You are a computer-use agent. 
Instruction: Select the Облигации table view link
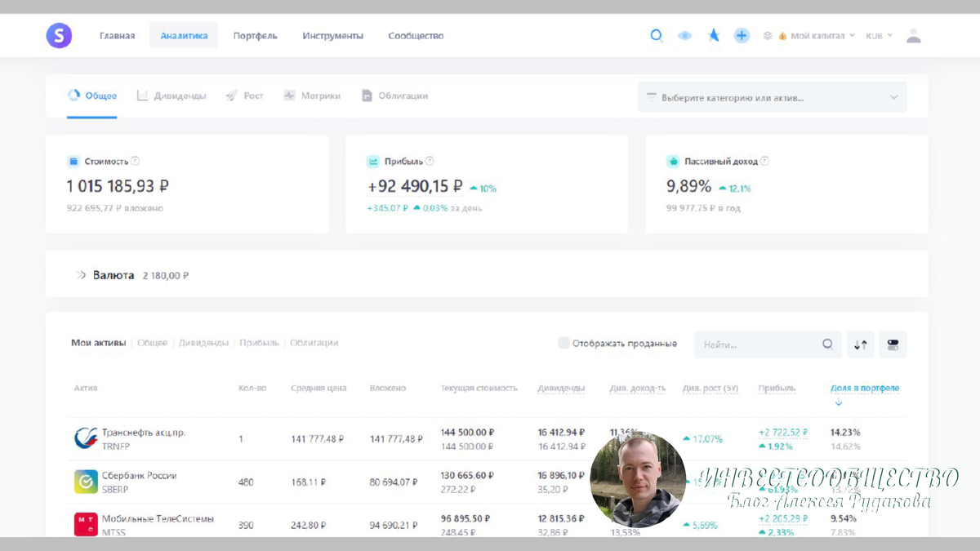pyautogui.click(x=314, y=343)
